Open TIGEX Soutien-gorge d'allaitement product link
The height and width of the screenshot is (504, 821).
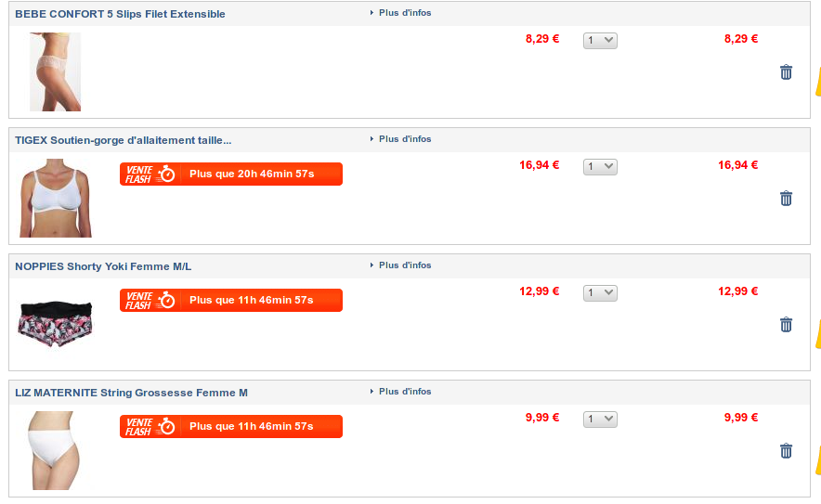point(124,140)
